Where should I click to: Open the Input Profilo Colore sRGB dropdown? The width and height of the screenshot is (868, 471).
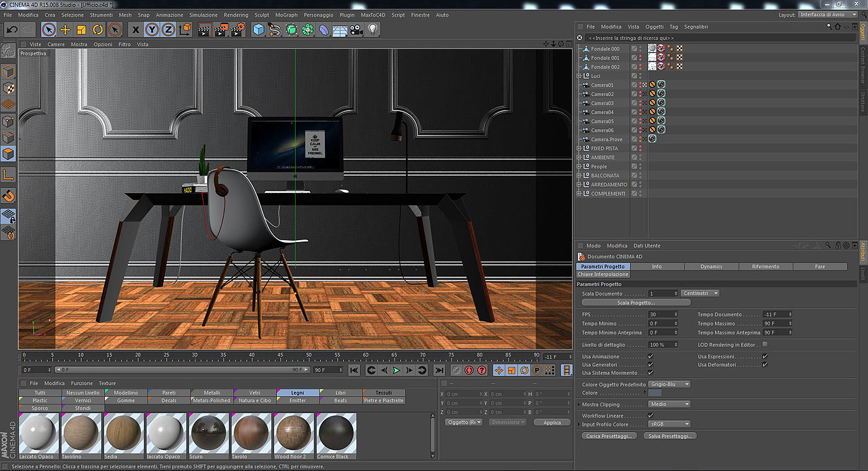click(668, 424)
